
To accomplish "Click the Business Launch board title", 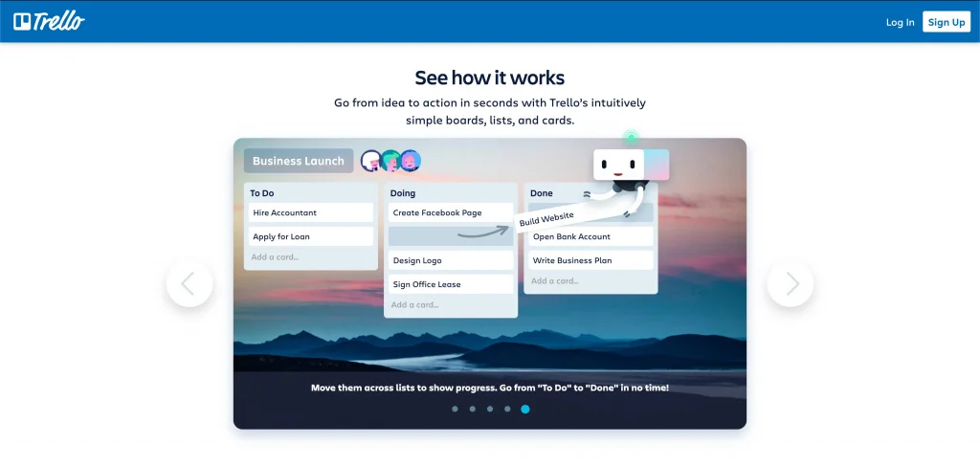I will [x=299, y=161].
